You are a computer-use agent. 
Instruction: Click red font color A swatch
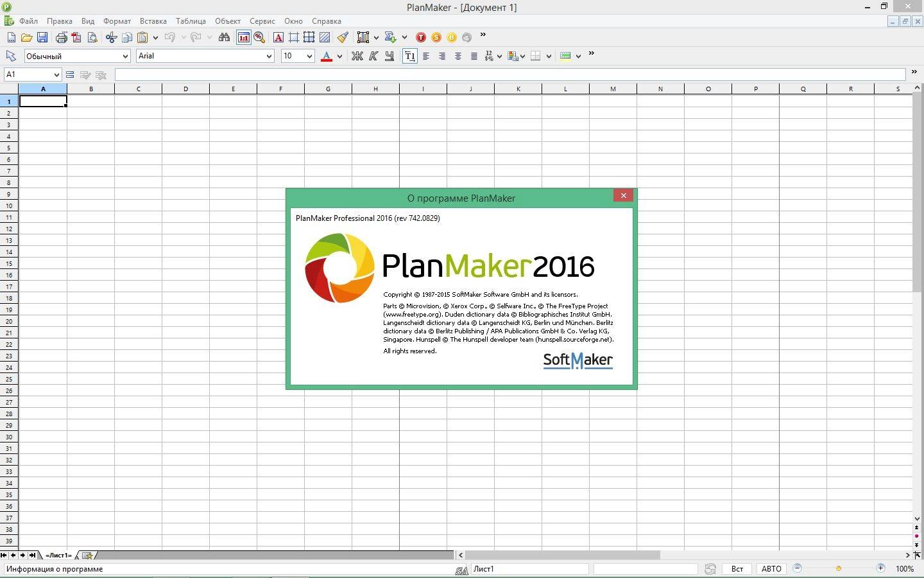326,56
